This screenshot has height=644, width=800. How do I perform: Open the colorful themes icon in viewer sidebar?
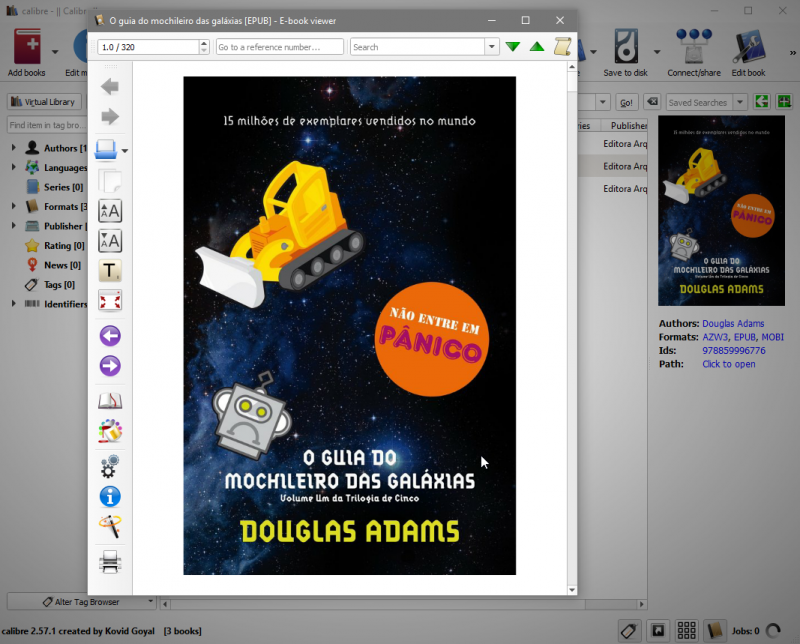(x=110, y=431)
